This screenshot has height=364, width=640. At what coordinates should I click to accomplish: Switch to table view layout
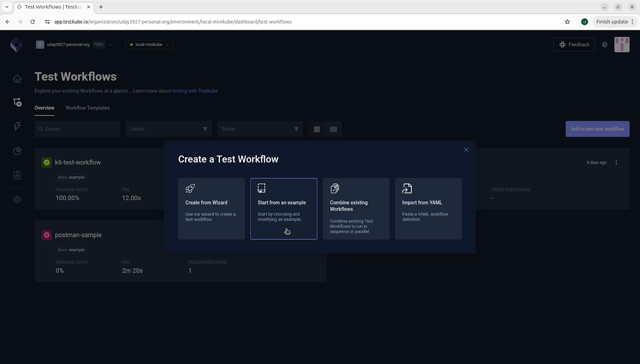(x=334, y=129)
